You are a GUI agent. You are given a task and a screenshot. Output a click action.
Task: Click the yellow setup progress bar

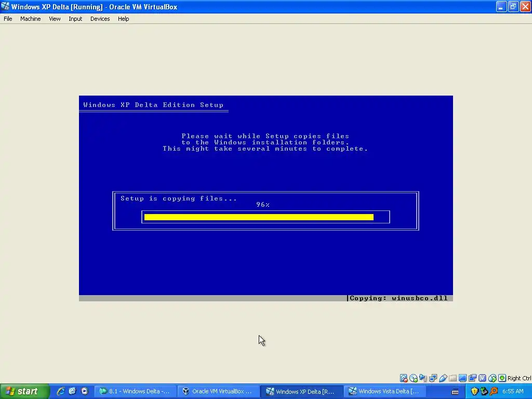[259, 217]
